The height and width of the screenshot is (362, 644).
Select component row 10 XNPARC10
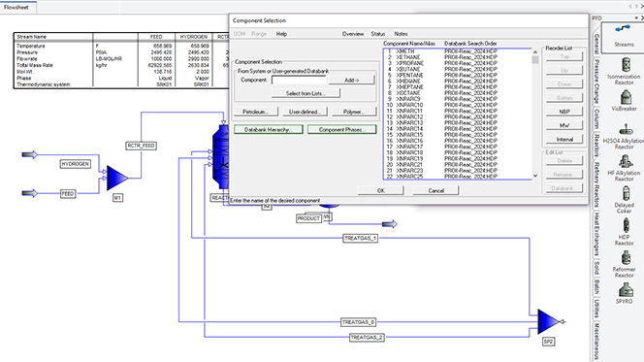point(458,105)
